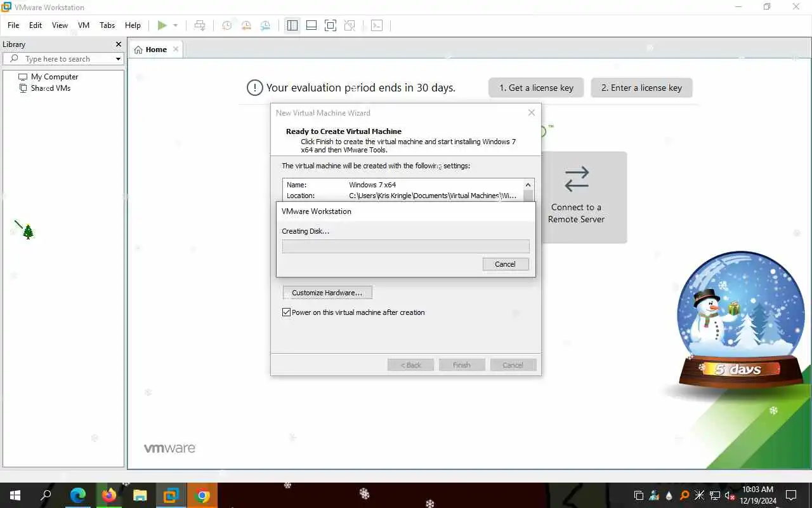Close the New Virtual Machine Wizard dialog
This screenshot has height=508, width=812.
pos(532,112)
